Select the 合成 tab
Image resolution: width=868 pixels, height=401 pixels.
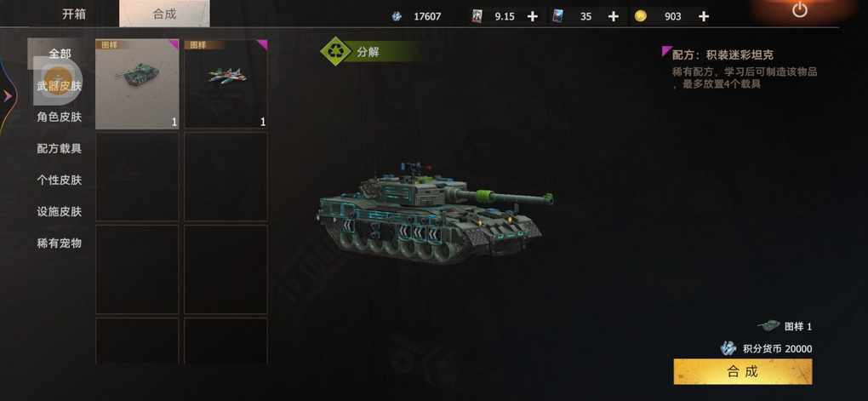click(x=164, y=14)
